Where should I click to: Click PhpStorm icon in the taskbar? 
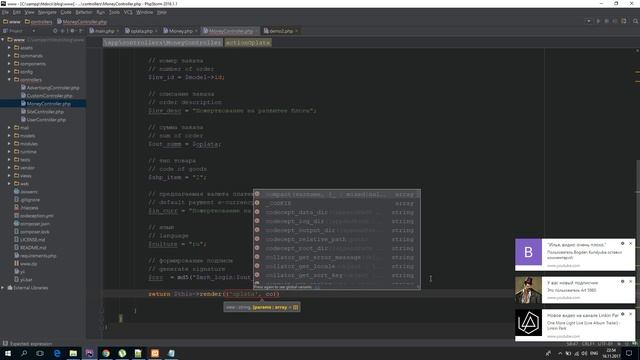click(x=89, y=353)
